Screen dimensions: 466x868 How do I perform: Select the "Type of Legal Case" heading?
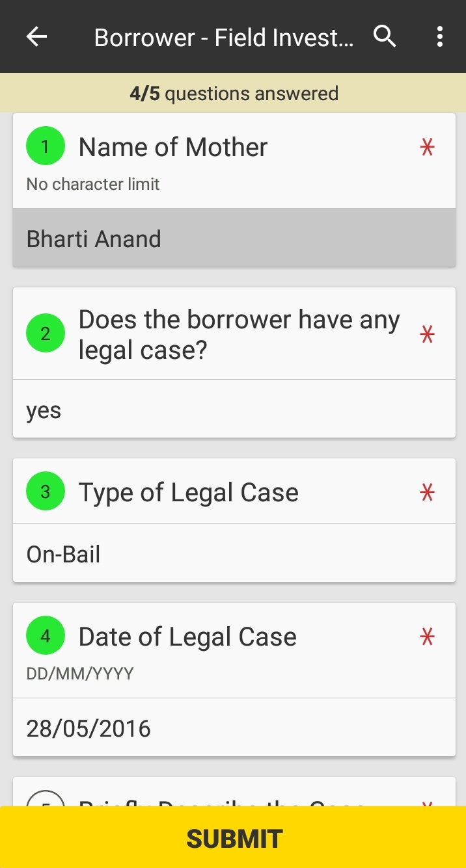188,493
